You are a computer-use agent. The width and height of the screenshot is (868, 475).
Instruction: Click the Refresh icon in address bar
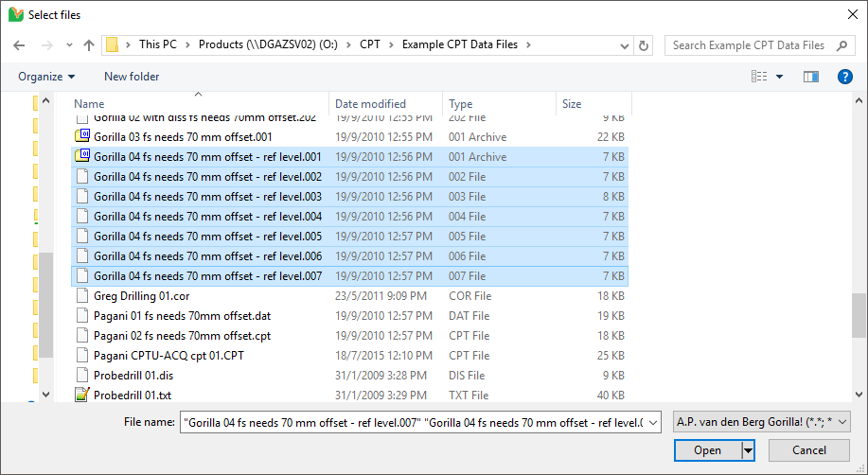pos(645,45)
